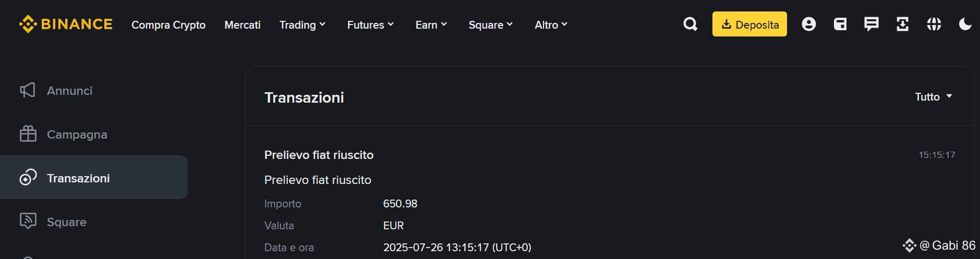Open the Mercati menu item
Viewport: 980px width, 259px height.
click(243, 24)
